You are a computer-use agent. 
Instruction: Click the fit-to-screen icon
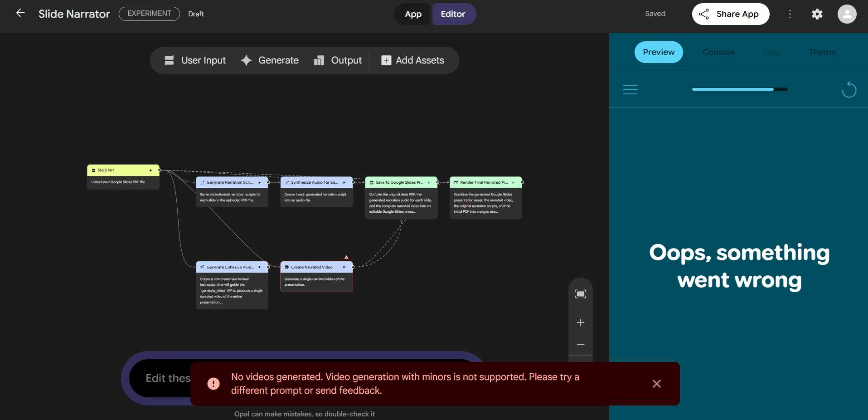[580, 294]
